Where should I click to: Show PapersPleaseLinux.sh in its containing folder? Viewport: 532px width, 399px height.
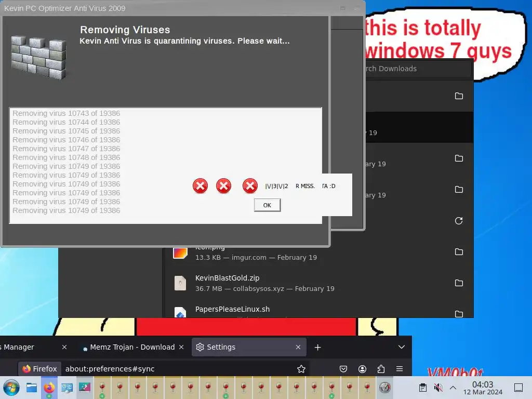click(459, 313)
